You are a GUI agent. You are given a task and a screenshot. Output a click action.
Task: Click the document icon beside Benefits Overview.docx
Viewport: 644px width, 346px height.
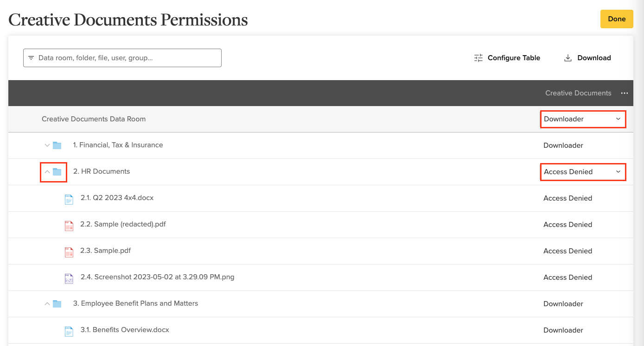point(69,330)
